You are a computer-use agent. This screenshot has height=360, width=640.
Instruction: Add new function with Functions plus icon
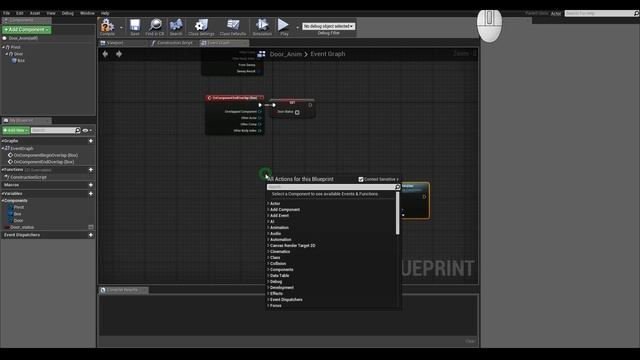click(x=91, y=169)
